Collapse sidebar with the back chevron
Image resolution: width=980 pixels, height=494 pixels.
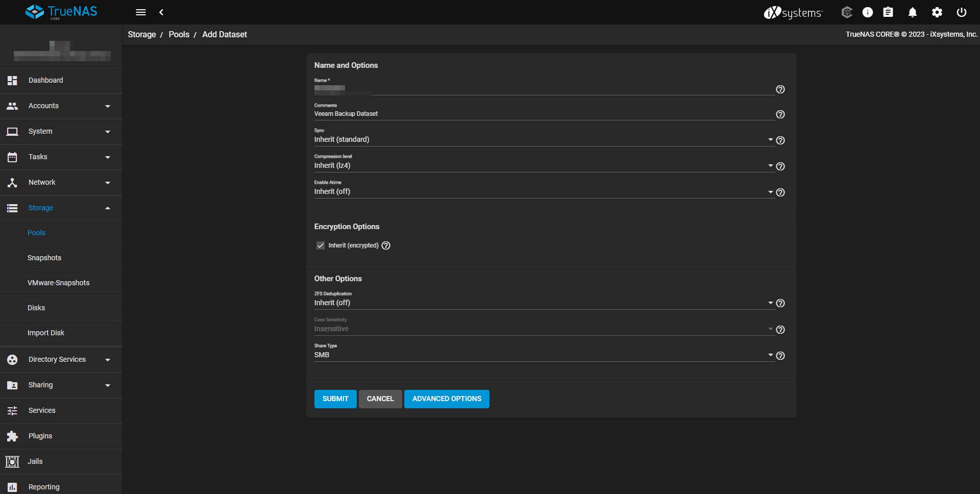point(161,12)
